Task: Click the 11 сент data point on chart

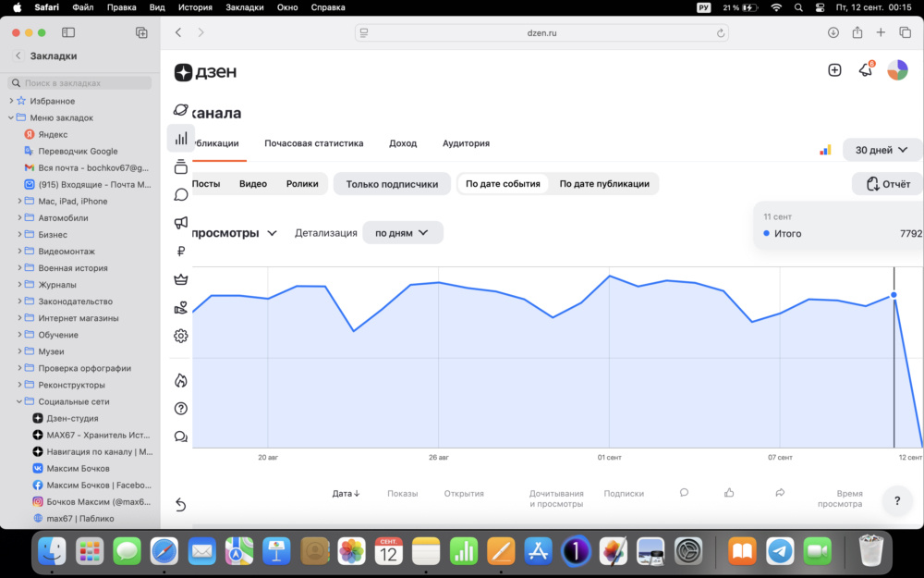Action: tap(894, 295)
